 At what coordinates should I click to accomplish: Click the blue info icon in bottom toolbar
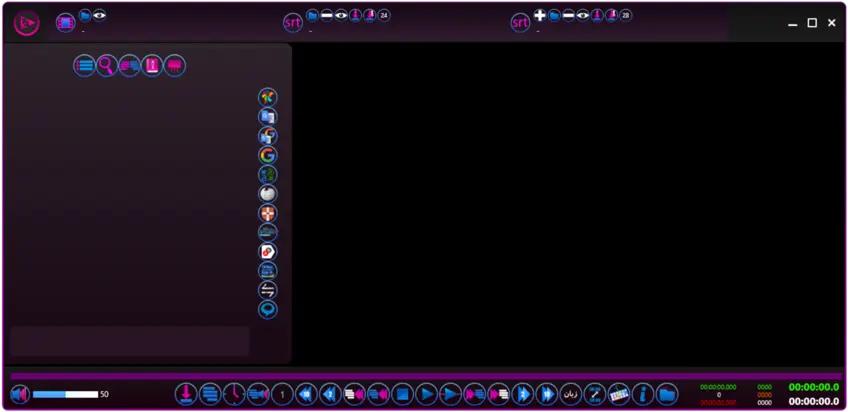(643, 394)
